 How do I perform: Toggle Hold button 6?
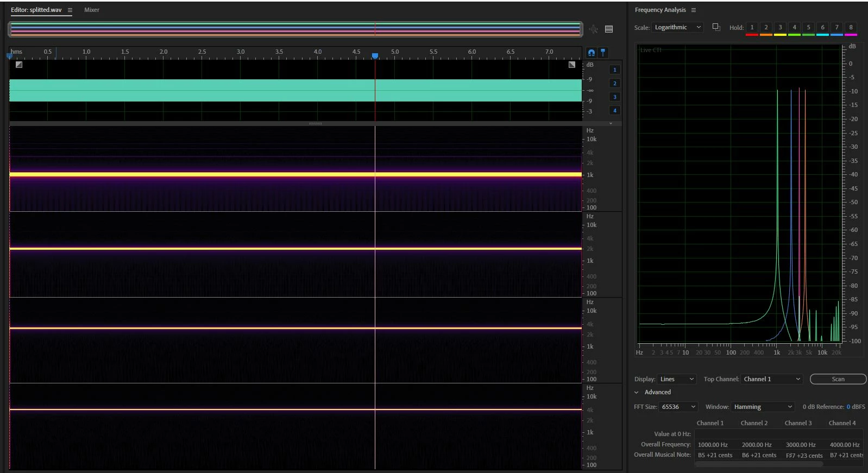[822, 27]
